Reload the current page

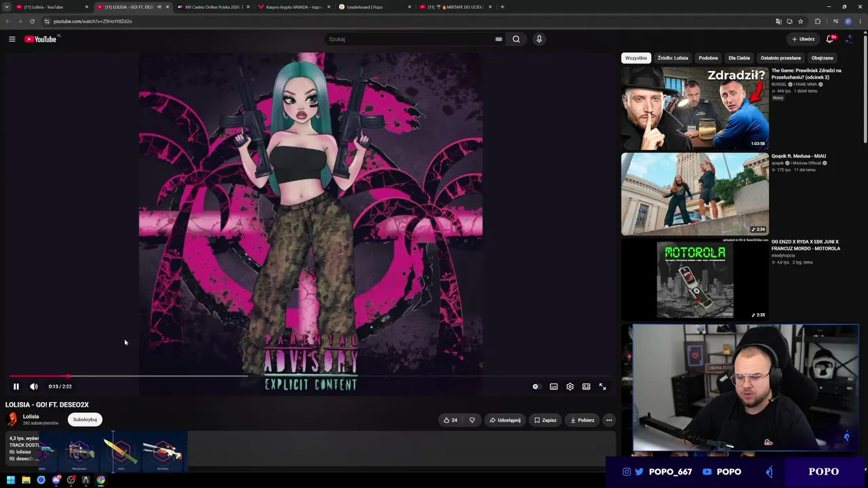tap(32, 21)
